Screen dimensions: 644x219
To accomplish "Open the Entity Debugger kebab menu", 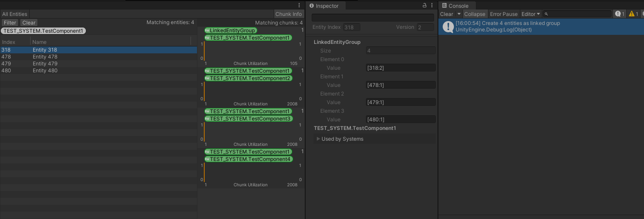I will click(x=299, y=5).
